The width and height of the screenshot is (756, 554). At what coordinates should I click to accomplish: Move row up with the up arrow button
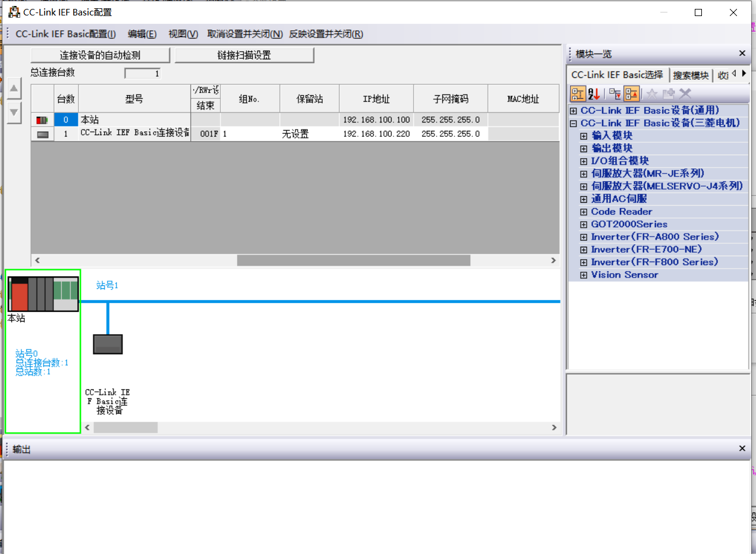pyautogui.click(x=15, y=89)
